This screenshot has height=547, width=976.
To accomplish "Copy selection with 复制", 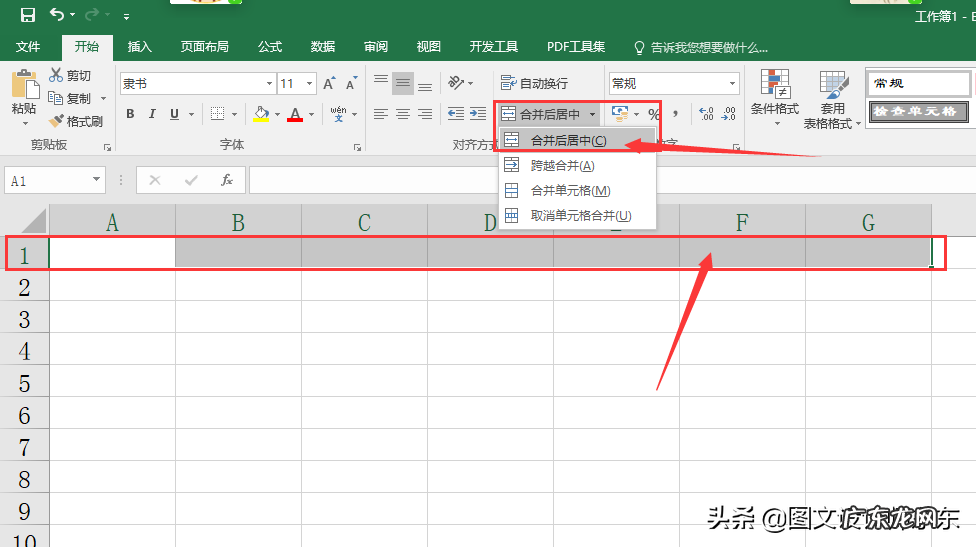I will (x=70, y=98).
